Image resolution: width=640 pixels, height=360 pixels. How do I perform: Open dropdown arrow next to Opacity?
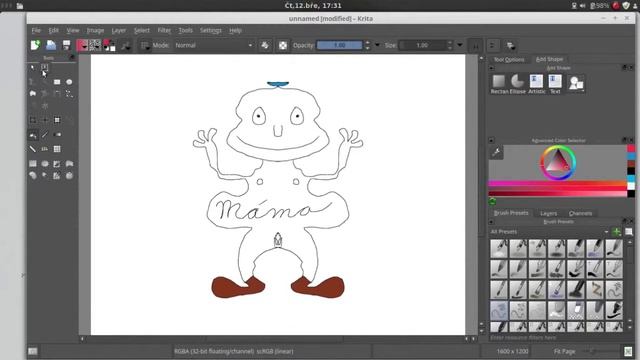(377, 45)
